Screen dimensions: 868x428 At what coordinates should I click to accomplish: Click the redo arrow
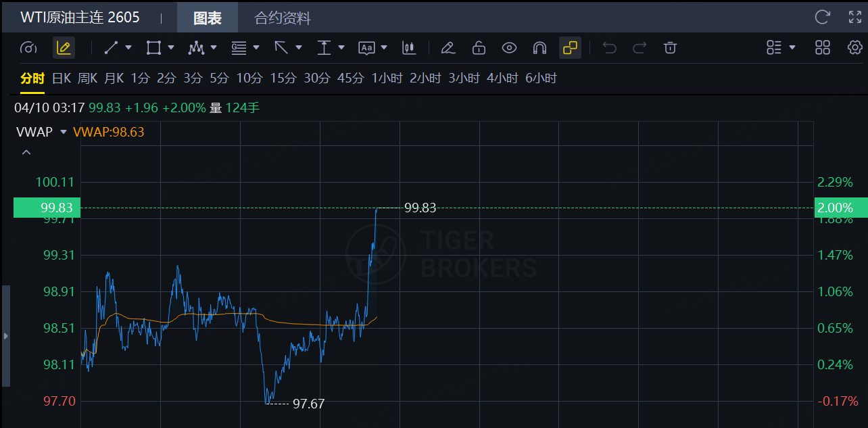click(x=639, y=48)
